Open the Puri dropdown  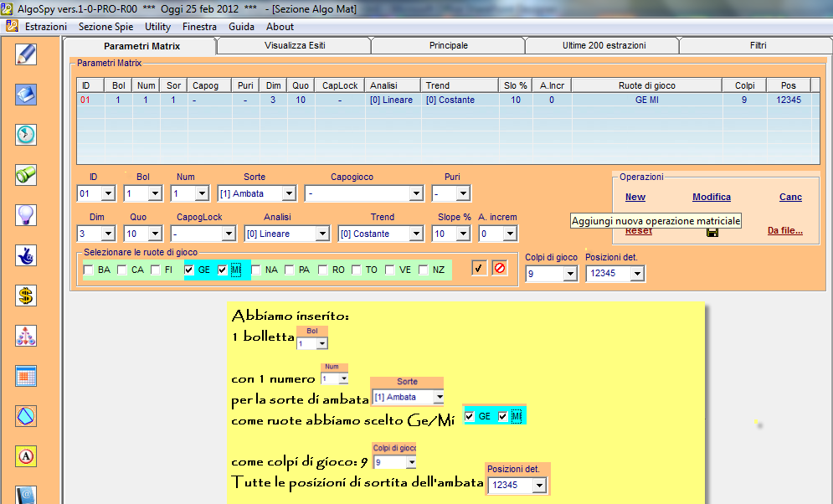pyautogui.click(x=463, y=193)
